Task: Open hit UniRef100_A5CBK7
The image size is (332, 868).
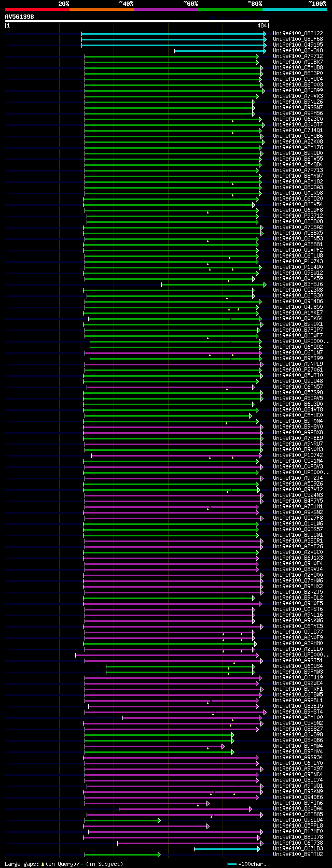Action: click(x=298, y=62)
